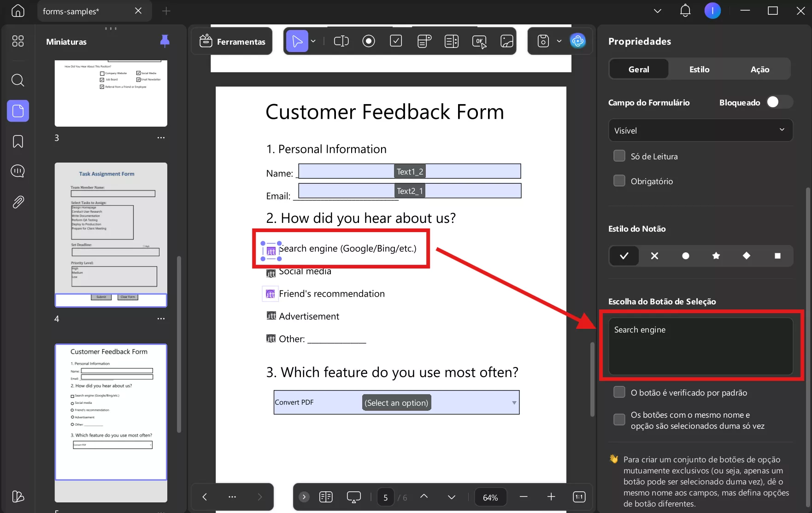Viewport: 812px width, 513px height.
Task: Open the Convert PDF dropdown field
Action: (x=396, y=402)
